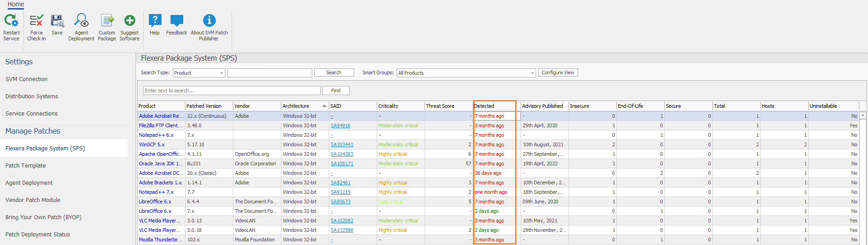Open Service Connections in sidebar
Viewport: 868px width, 245px height.
(x=32, y=114)
